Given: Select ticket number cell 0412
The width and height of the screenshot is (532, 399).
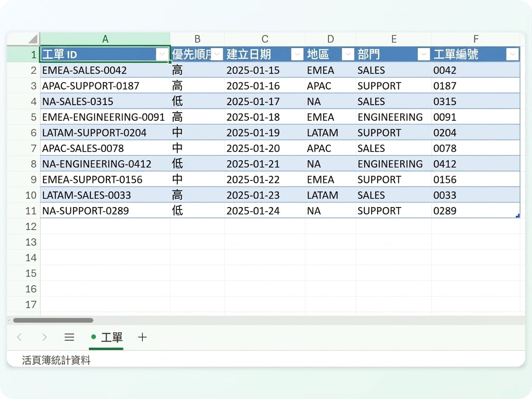Looking at the screenshot, I should point(475,163).
